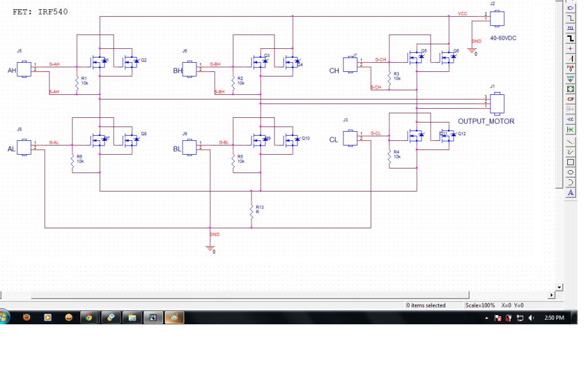Select the Place Net Alias N1 tool
588x368 pixels.
570,28
